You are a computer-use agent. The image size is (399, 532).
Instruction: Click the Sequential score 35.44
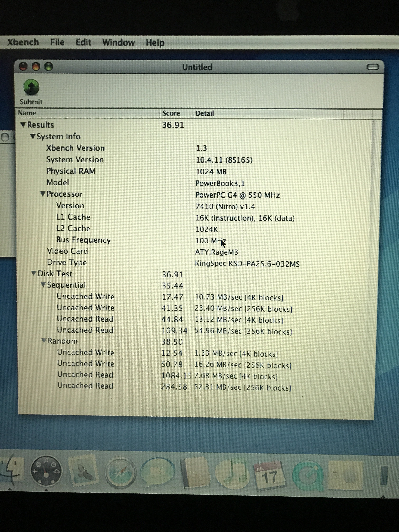tap(172, 286)
